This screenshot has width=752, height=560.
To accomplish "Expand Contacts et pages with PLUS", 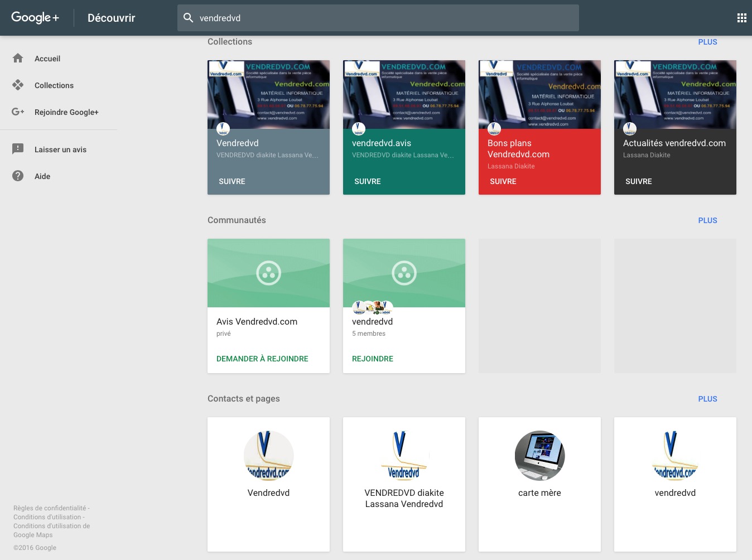I will coord(707,399).
